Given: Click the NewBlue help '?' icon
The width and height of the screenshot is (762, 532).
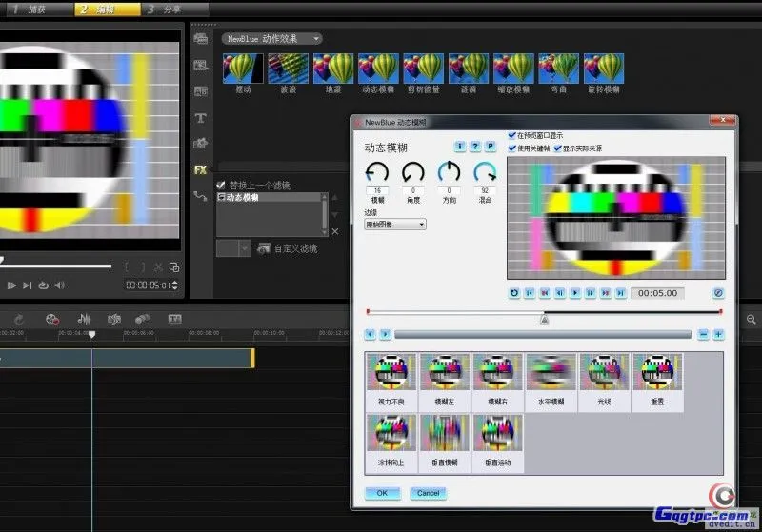Looking at the screenshot, I should click(x=475, y=147).
